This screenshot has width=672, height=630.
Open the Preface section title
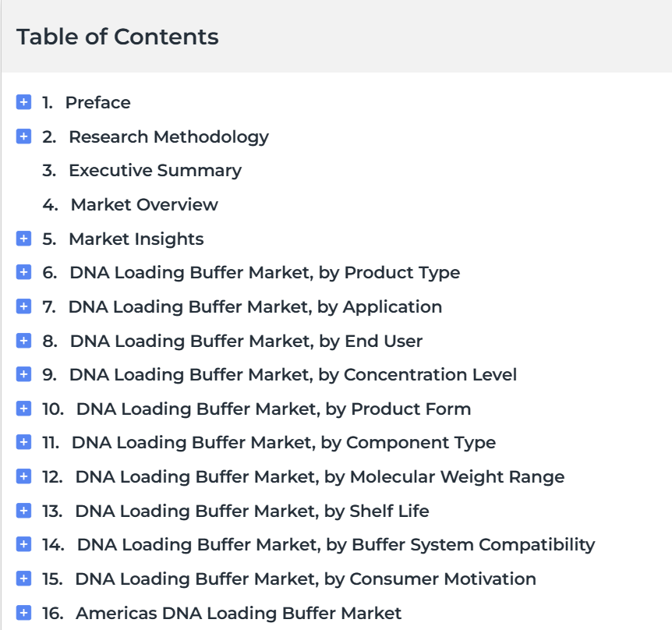pyautogui.click(x=97, y=102)
